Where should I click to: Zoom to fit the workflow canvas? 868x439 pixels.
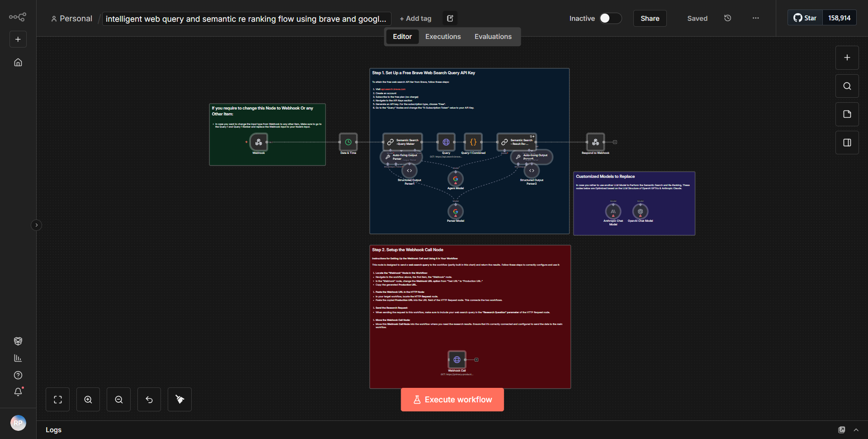coord(57,399)
